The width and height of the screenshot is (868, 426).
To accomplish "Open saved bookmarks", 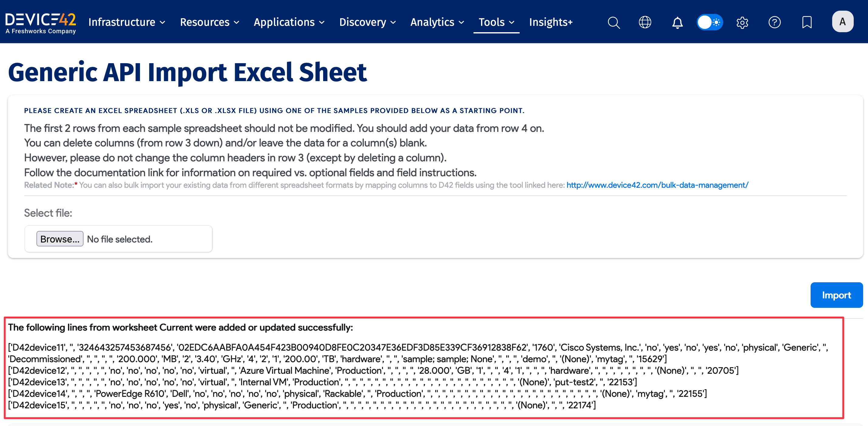I will tap(807, 22).
